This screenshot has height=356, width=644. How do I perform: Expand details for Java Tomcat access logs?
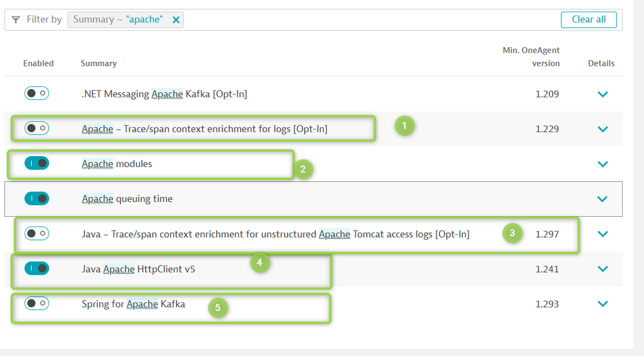[x=603, y=234]
